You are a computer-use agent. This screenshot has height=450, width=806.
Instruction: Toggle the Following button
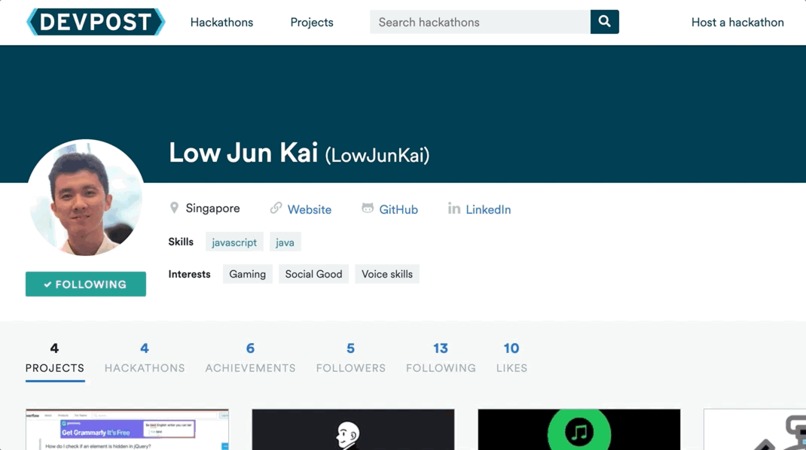coord(86,284)
